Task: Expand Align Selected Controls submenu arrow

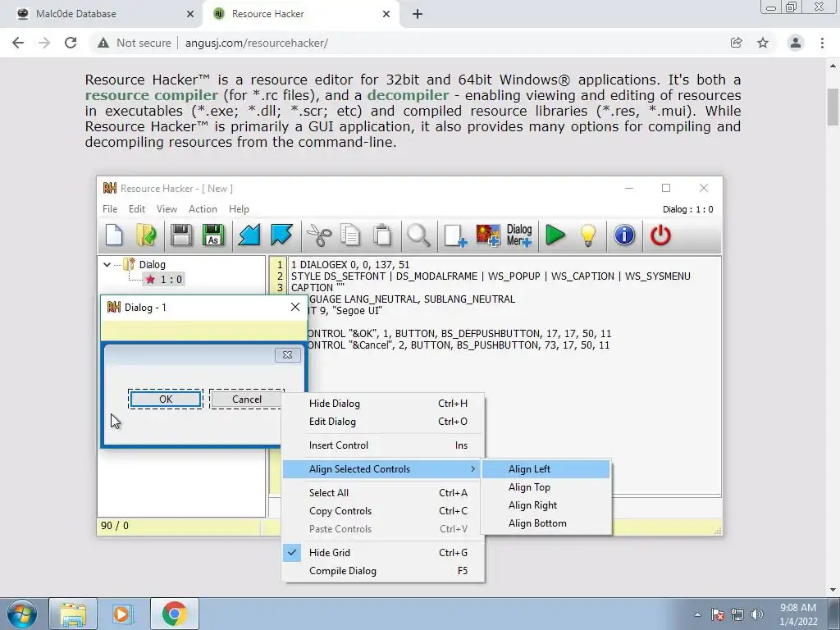Action: [x=472, y=468]
